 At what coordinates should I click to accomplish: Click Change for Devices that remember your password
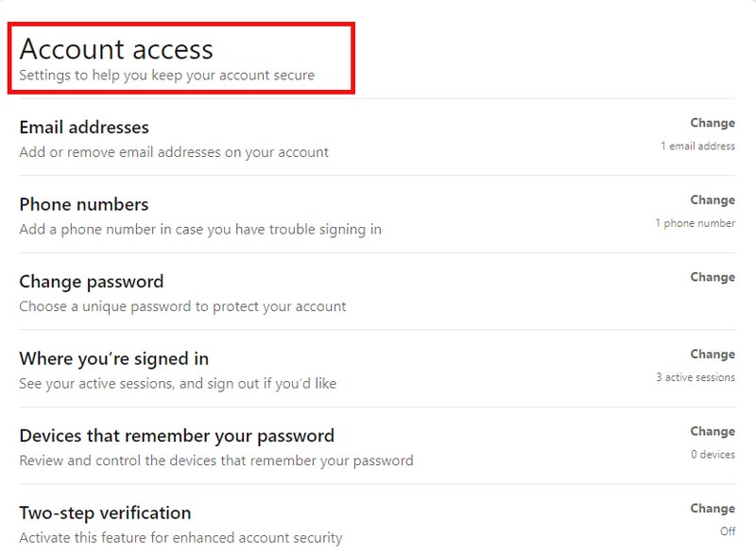(712, 431)
